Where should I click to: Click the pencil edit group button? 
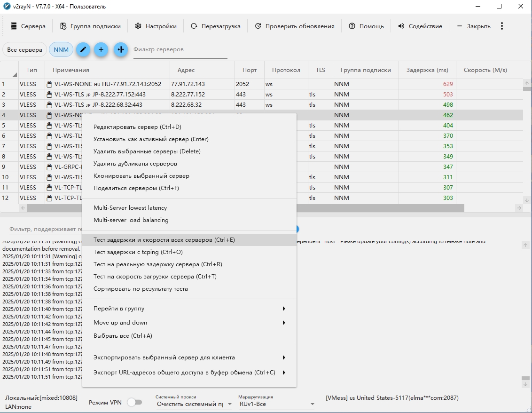point(83,49)
